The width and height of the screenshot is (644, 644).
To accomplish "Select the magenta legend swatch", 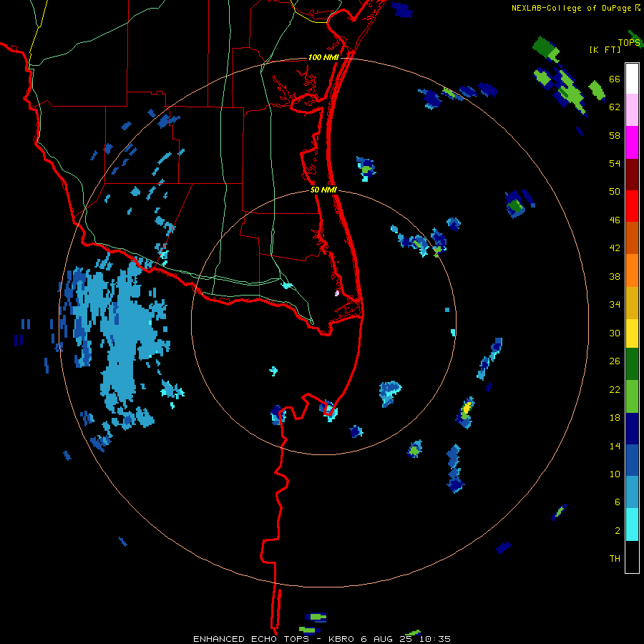I will pos(632,142).
